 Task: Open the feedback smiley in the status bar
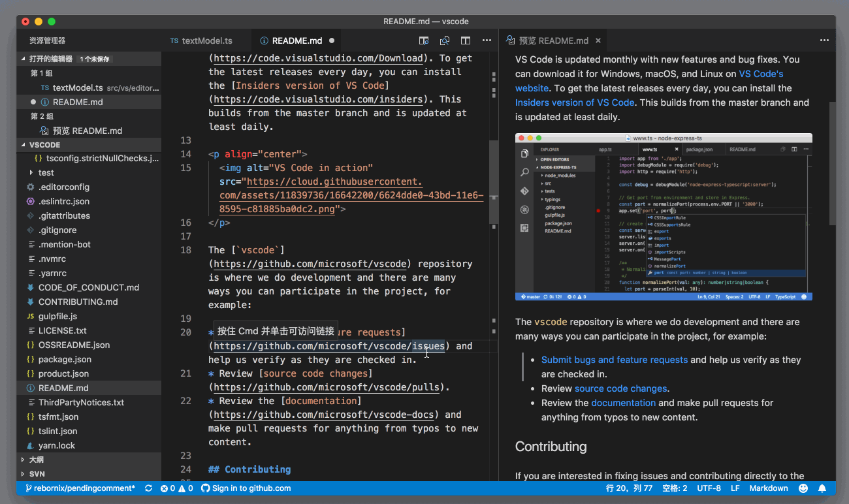point(803,488)
